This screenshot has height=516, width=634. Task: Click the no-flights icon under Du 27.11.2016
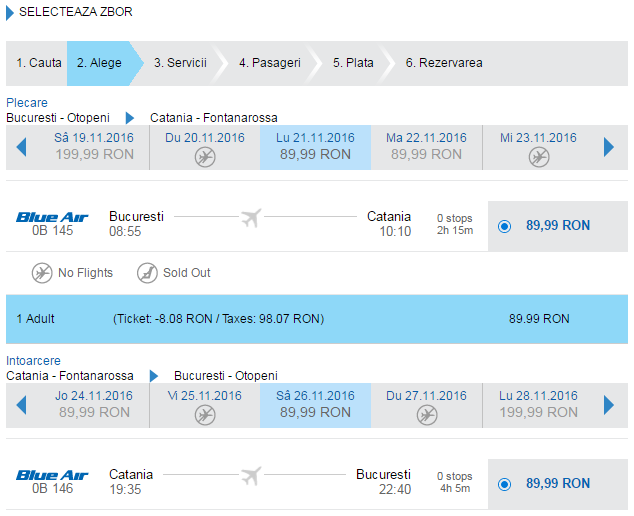pyautogui.click(x=427, y=415)
